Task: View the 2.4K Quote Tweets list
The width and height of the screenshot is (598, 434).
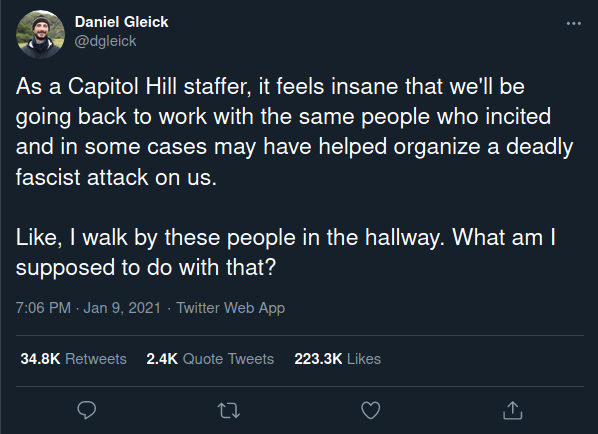Action: pyautogui.click(x=210, y=359)
